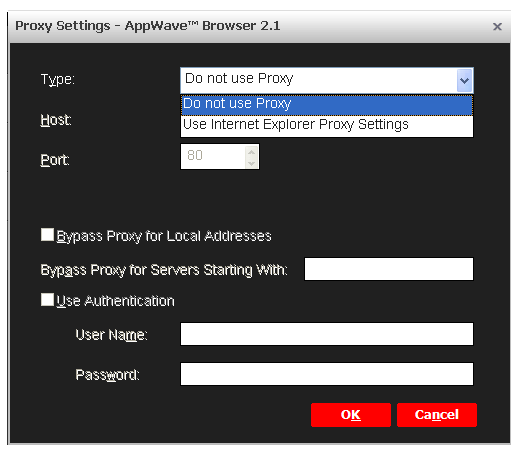Click the 'User Name:' label

point(111,335)
